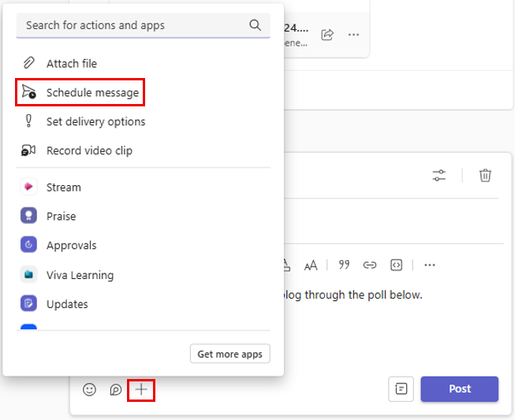Viewport: 515px width, 420px height.
Task: Click the Viva Learning icon
Action: coord(28,274)
